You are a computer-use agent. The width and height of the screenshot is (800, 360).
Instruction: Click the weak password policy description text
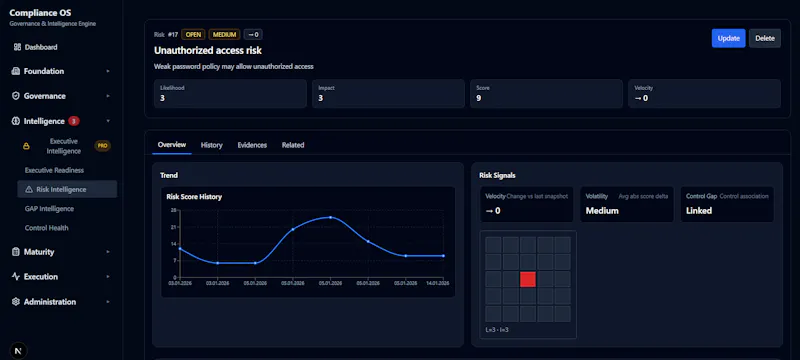234,66
